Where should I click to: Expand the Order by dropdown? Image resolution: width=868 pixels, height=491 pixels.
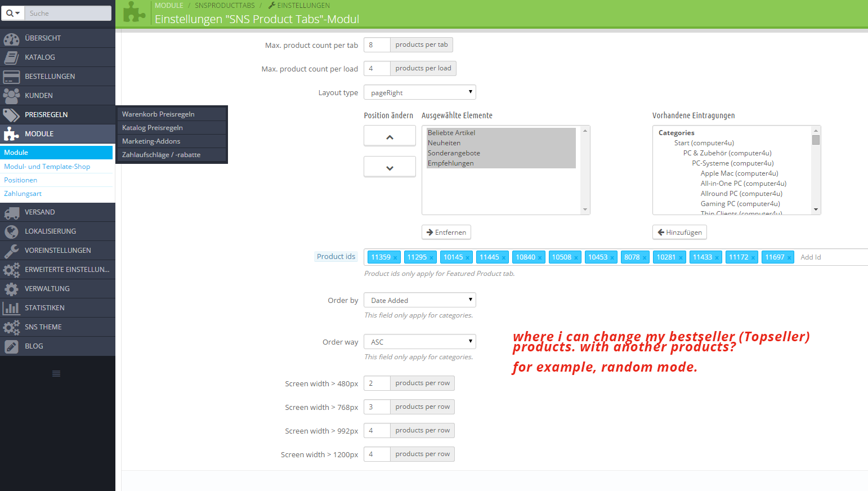pyautogui.click(x=420, y=300)
